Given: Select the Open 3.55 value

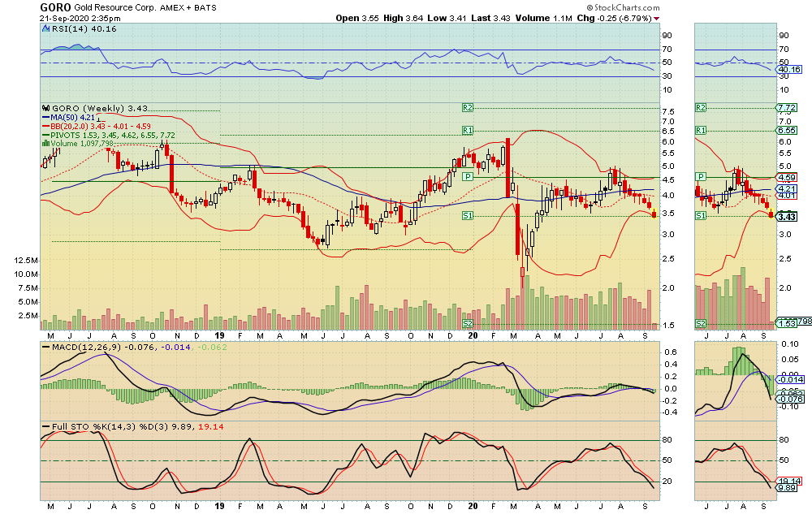Looking at the screenshot, I should 357,18.
